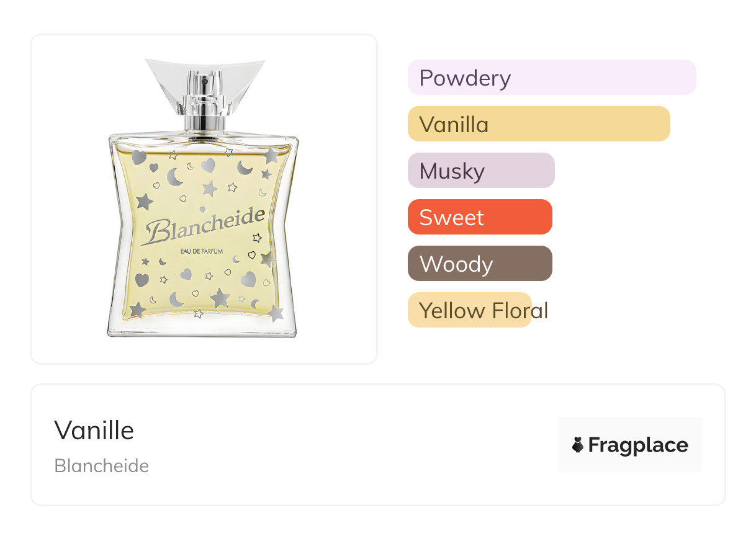Open the Blancheide brand name link

(x=102, y=466)
